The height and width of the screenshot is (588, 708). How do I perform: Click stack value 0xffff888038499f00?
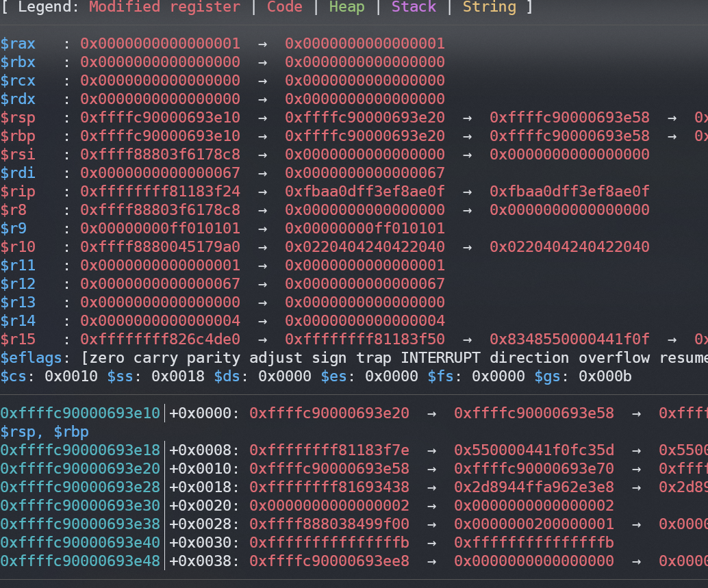(329, 524)
